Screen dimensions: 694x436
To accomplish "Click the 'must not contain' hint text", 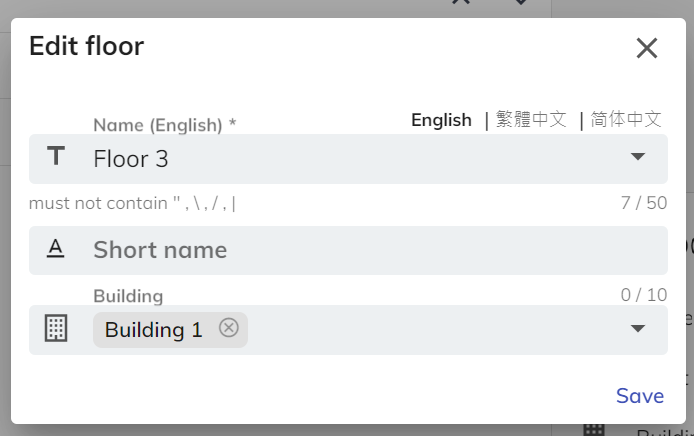I will [133, 203].
